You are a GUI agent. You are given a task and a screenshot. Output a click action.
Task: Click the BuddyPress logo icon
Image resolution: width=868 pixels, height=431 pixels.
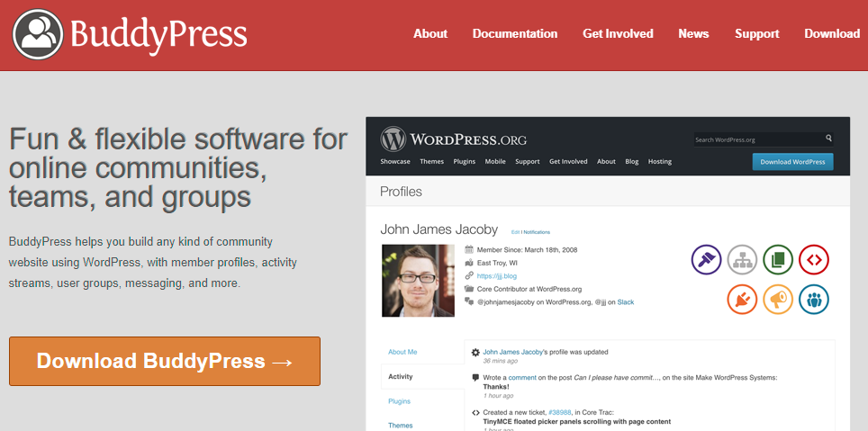point(38,34)
